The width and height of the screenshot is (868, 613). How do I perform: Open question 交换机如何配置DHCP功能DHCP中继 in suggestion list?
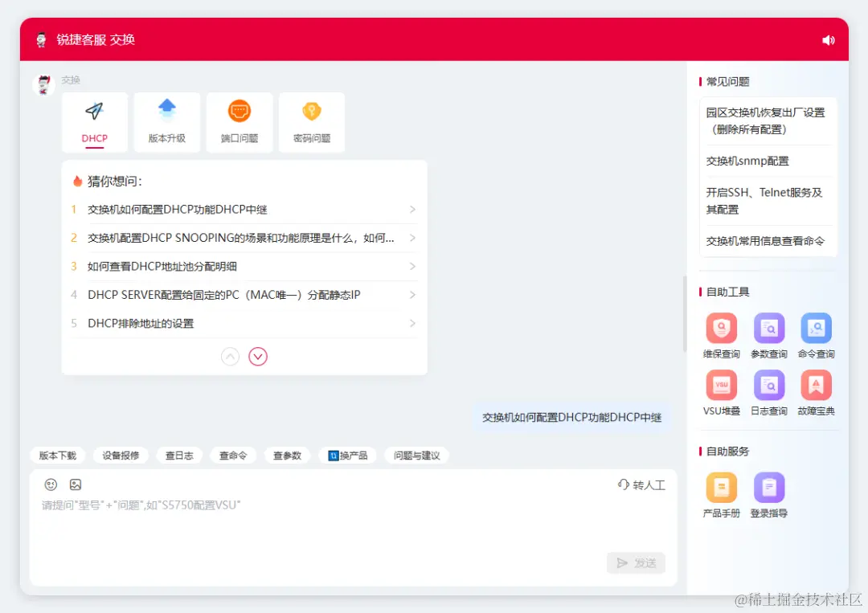click(x=244, y=210)
